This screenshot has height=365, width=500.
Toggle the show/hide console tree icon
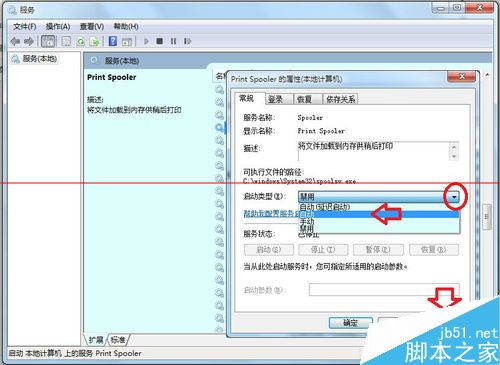pos(48,41)
